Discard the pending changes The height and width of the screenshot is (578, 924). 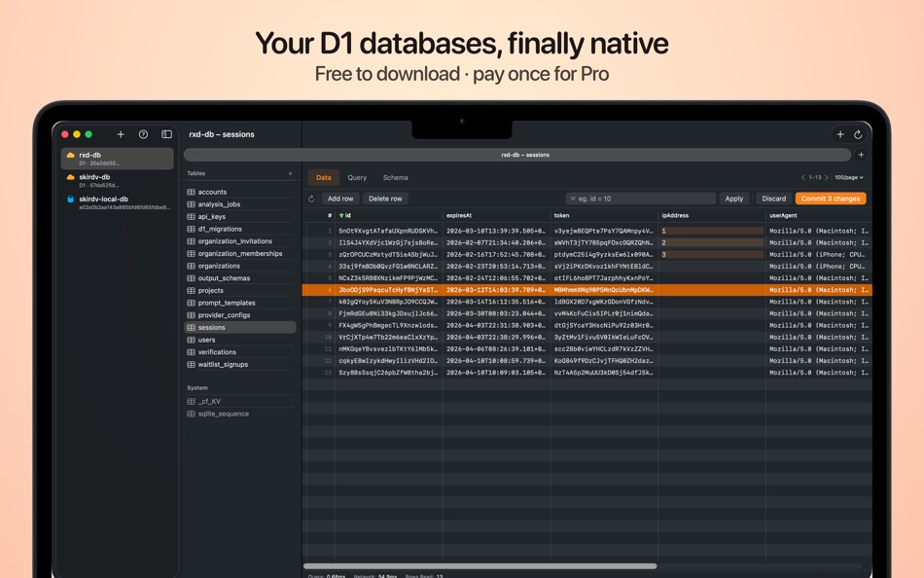tap(774, 198)
